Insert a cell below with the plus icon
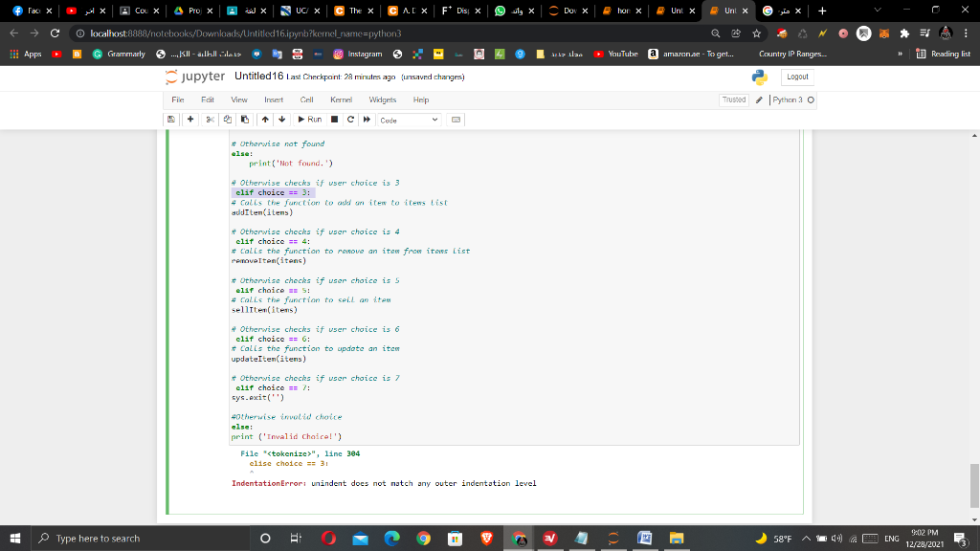Viewport: 980px width, 551px height. coord(190,120)
